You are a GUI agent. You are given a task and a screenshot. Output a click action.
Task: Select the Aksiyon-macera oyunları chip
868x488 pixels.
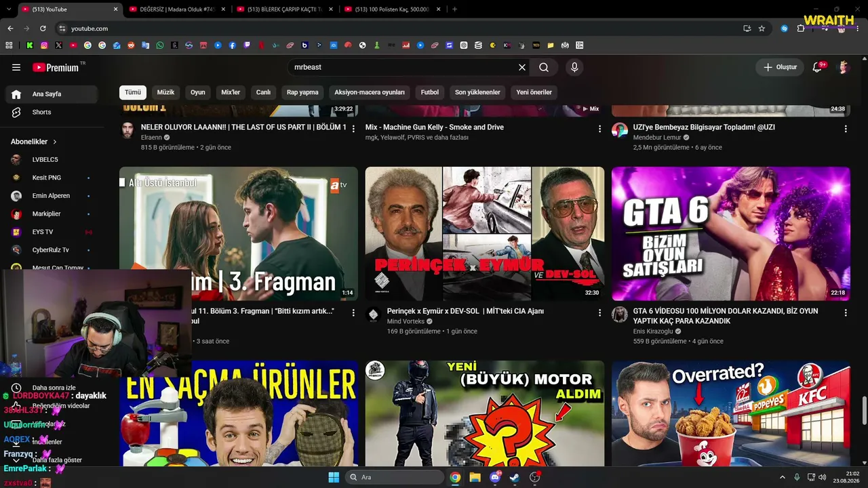(x=370, y=92)
